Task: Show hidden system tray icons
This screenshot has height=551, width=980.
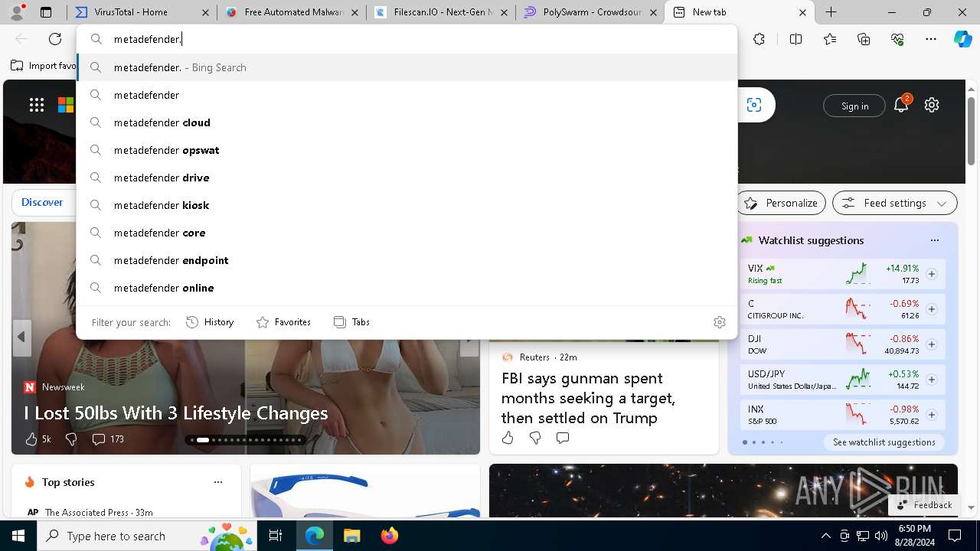Action: (825, 536)
